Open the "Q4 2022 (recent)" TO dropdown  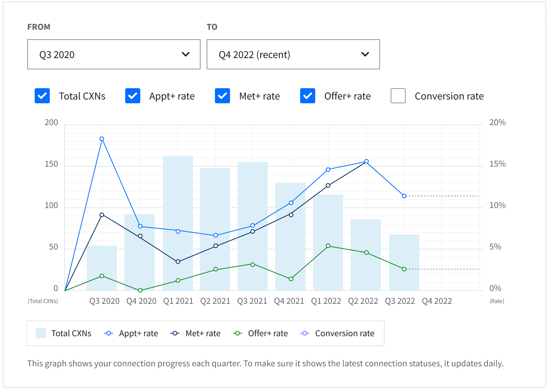(x=293, y=54)
